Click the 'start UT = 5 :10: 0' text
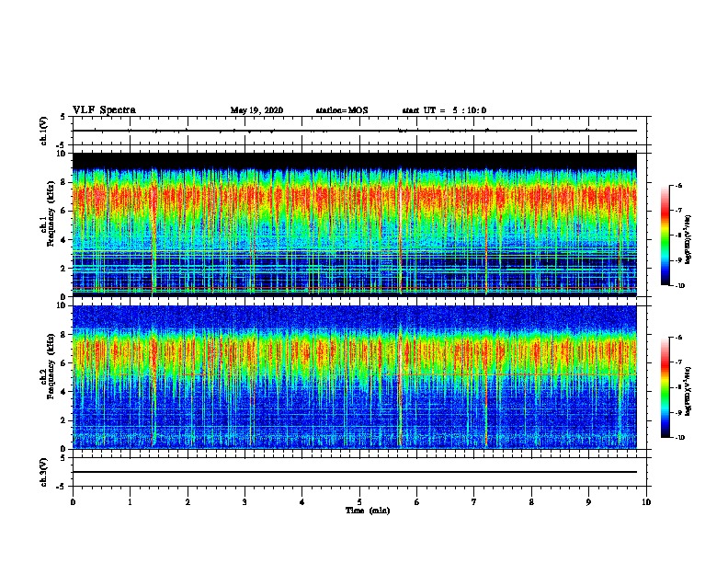728x563 pixels. [444, 110]
